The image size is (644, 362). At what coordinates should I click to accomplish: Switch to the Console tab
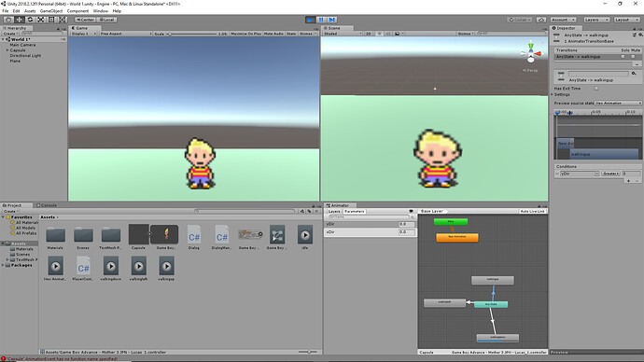pos(47,205)
